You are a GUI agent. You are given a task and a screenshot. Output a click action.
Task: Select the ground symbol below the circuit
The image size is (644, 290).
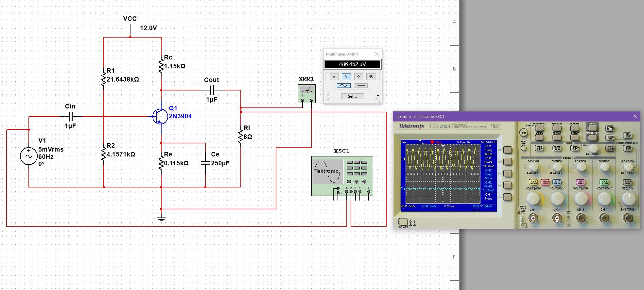161,218
